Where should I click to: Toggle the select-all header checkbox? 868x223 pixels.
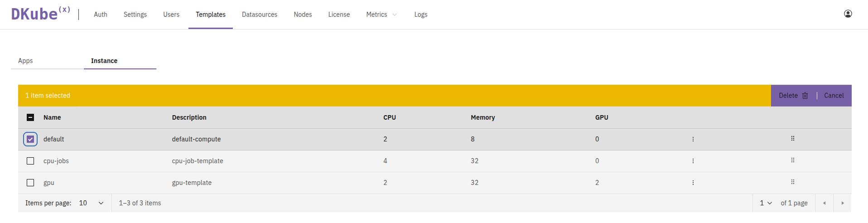(x=30, y=117)
